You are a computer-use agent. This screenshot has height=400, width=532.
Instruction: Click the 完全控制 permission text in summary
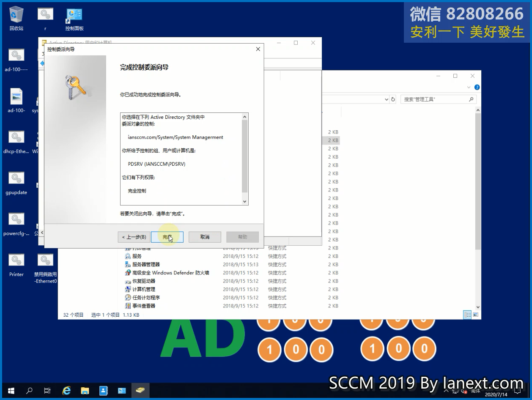point(137,191)
